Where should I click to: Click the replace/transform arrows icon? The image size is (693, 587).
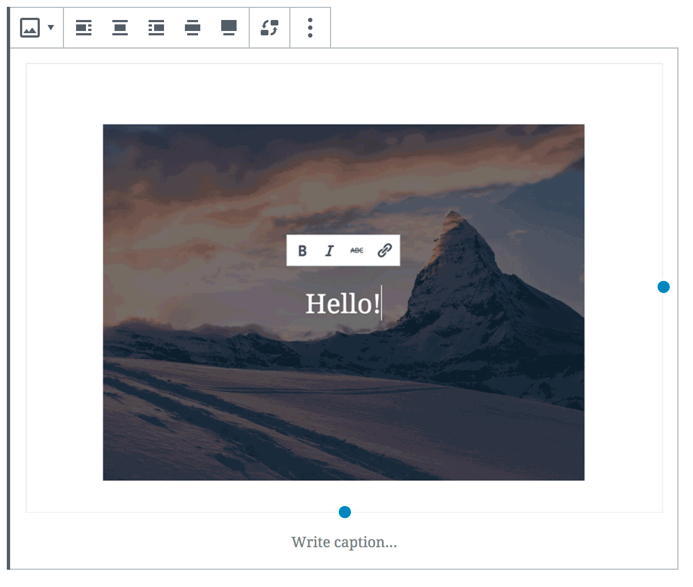(269, 28)
